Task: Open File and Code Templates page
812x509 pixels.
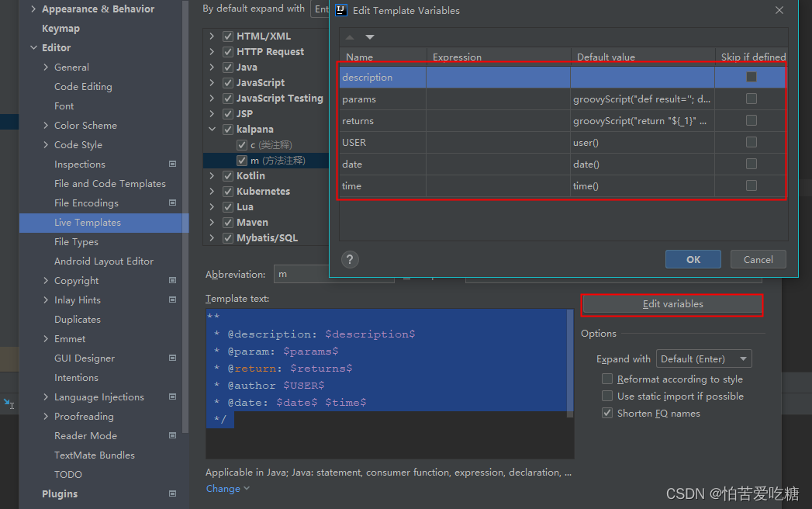Action: click(x=110, y=183)
